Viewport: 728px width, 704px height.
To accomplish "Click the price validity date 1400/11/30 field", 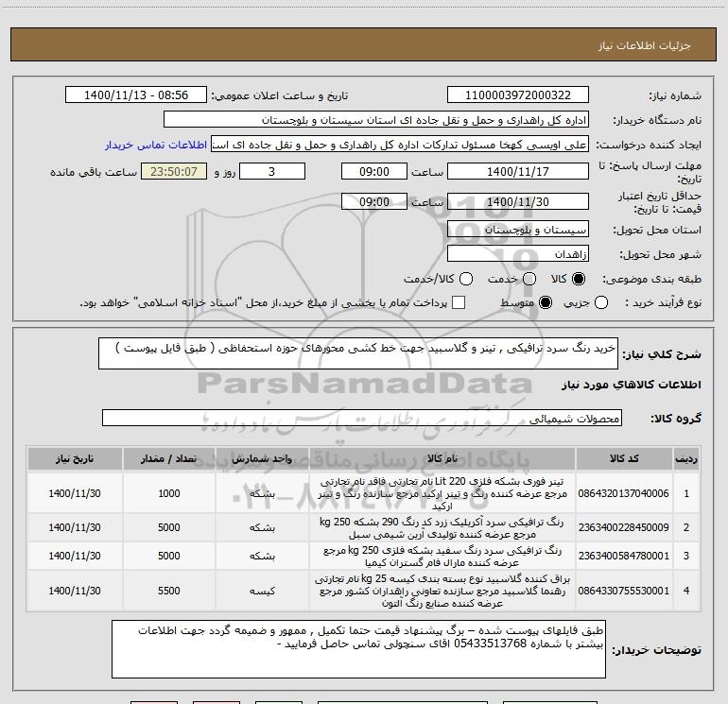I will pos(518,201).
